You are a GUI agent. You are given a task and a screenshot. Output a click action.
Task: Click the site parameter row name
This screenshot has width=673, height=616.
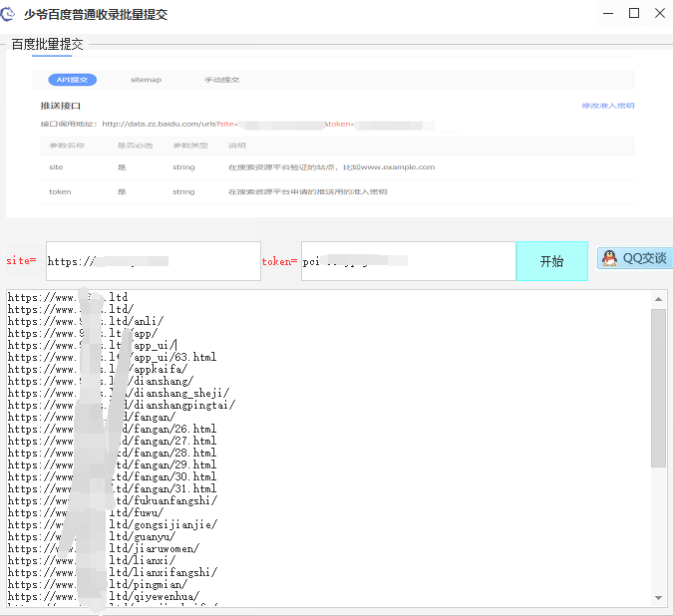pyautogui.click(x=56, y=167)
